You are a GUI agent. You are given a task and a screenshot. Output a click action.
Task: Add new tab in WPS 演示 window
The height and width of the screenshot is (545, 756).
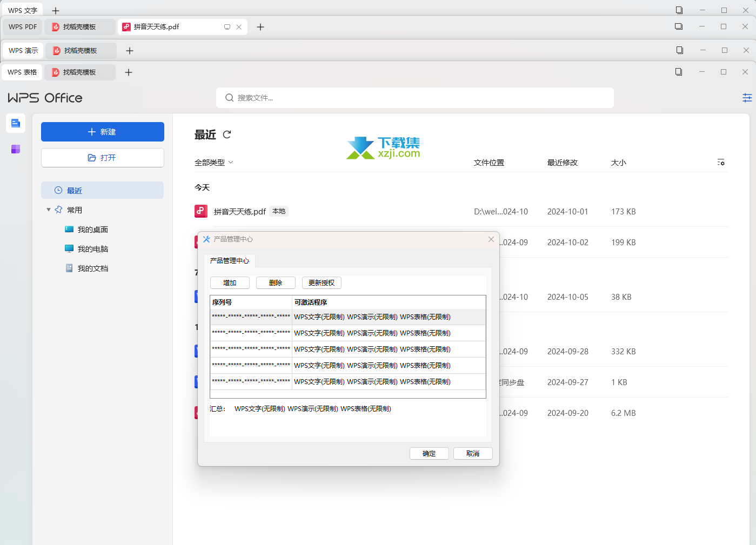coord(130,51)
